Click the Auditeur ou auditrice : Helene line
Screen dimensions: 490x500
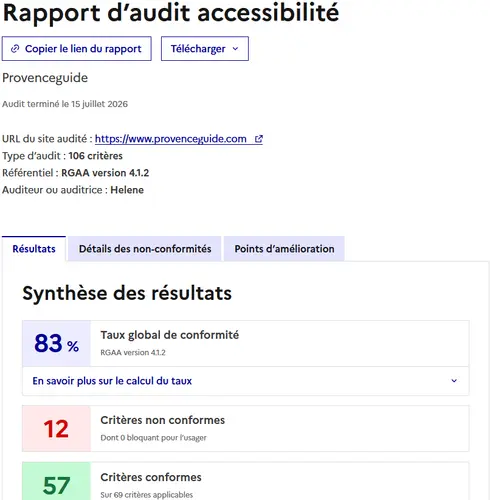coord(73,190)
